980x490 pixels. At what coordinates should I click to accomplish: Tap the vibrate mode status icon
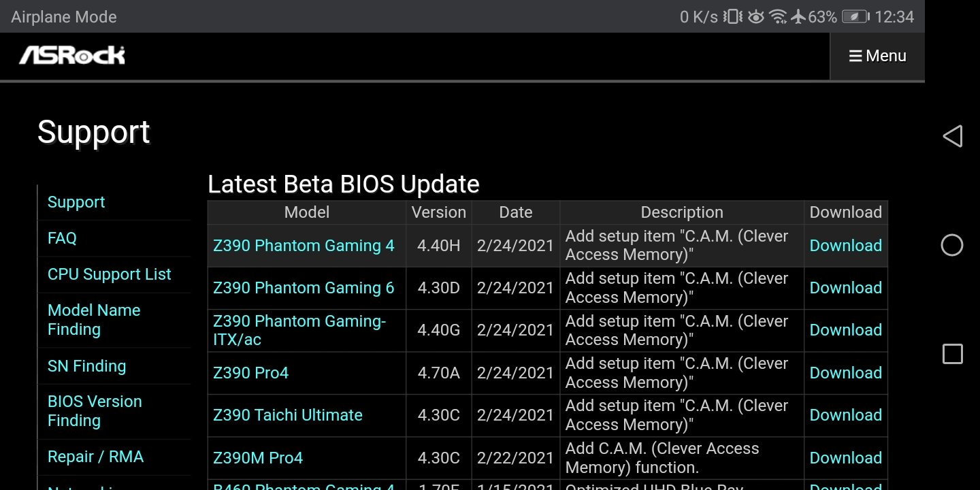[733, 17]
